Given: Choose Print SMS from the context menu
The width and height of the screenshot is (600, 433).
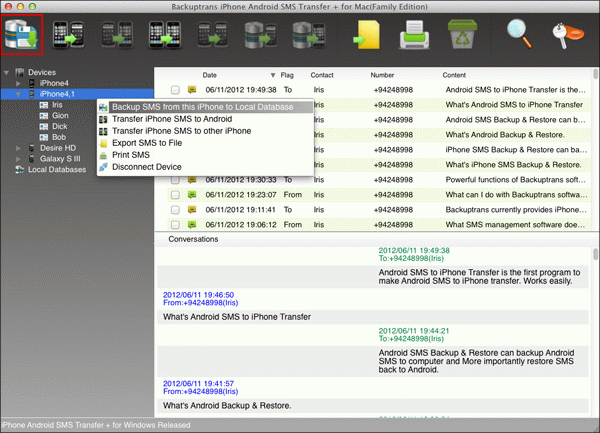Looking at the screenshot, I should pyautogui.click(x=206, y=155).
